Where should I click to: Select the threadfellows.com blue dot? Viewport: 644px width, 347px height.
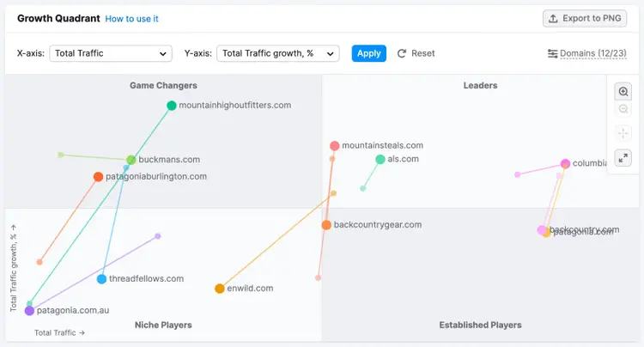coord(101,279)
